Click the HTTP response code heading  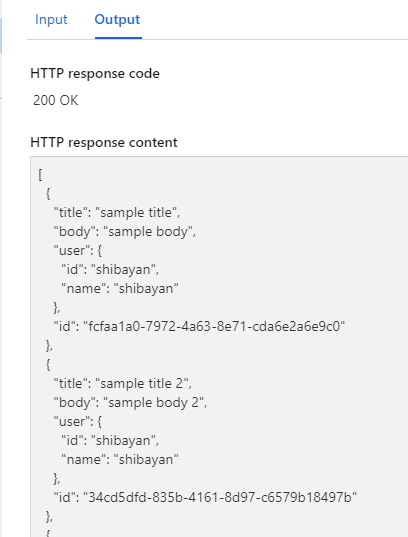pos(95,74)
